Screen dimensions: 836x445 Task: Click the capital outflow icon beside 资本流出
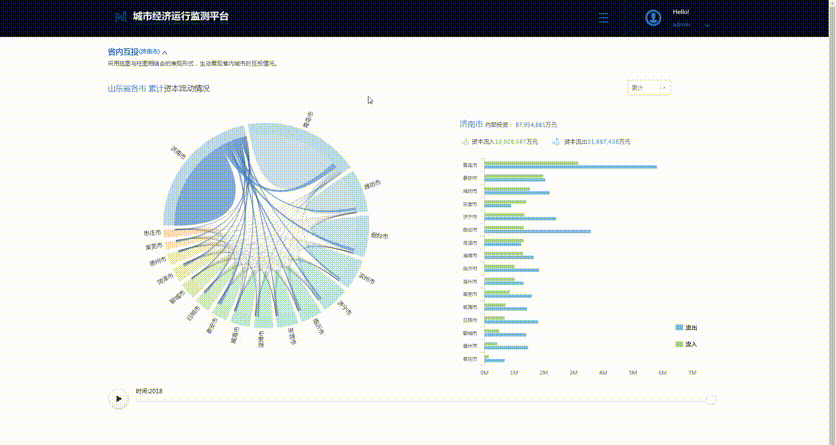(556, 142)
